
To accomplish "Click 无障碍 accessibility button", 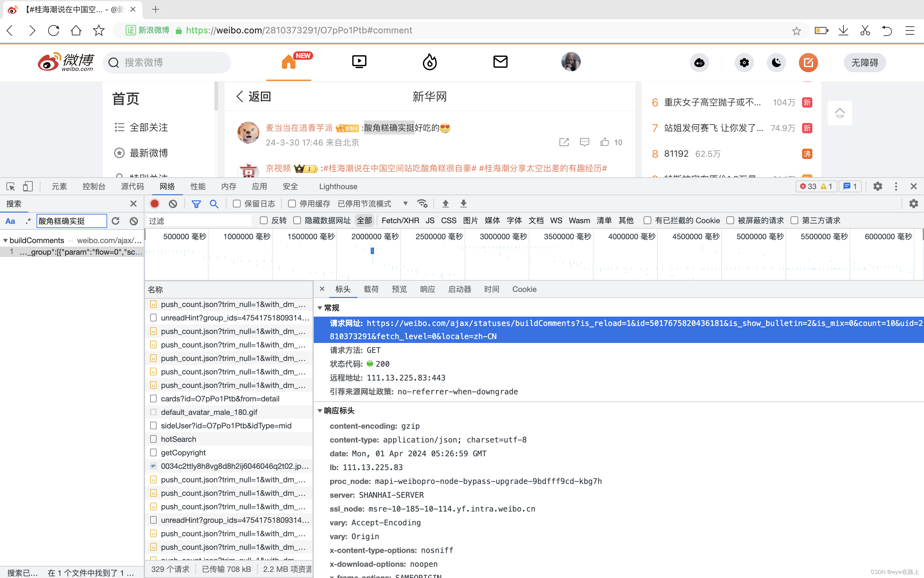I will (x=865, y=63).
